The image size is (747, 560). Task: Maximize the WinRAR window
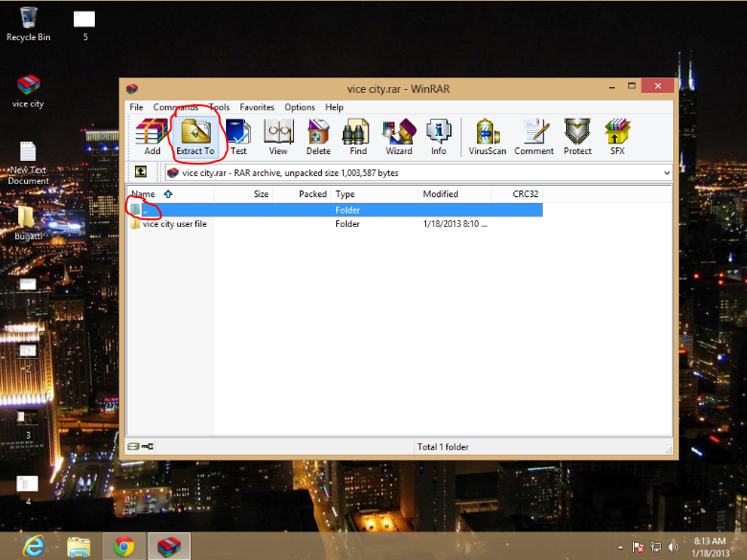tap(632, 86)
